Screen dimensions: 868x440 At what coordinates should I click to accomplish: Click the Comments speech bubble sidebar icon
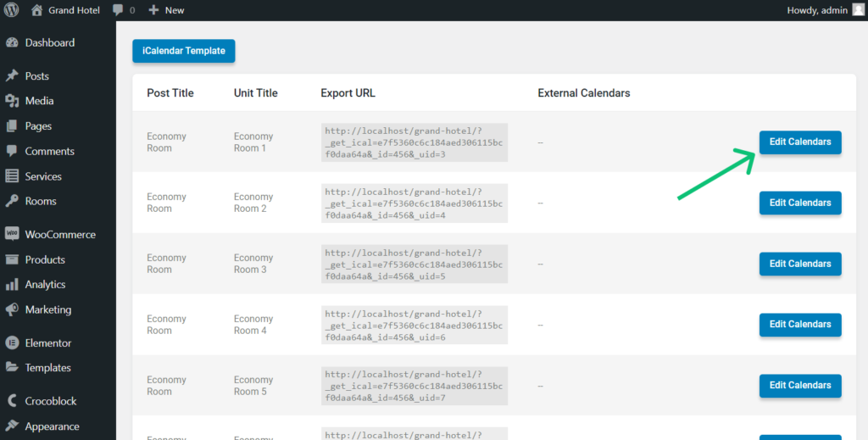[12, 151]
